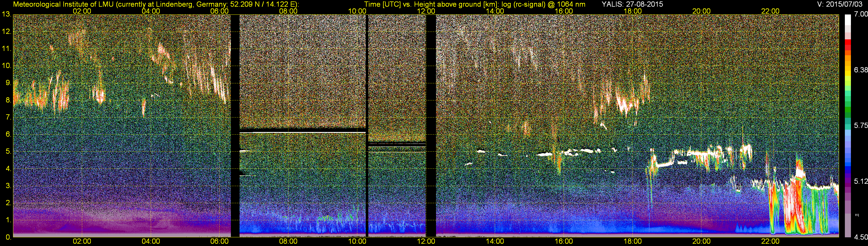The width and height of the screenshot is (868, 246).
Task: Click the 12. height axis label
Action: [x=6, y=31]
